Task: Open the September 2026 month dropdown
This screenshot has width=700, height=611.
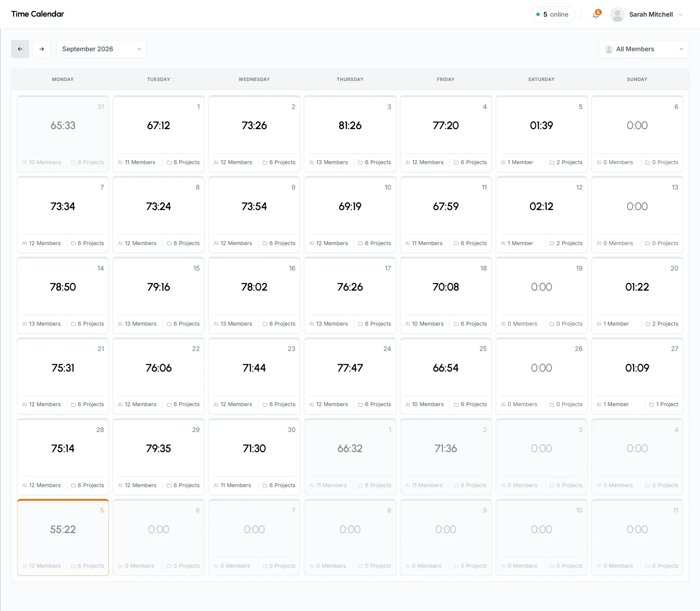Action: pyautogui.click(x=101, y=49)
